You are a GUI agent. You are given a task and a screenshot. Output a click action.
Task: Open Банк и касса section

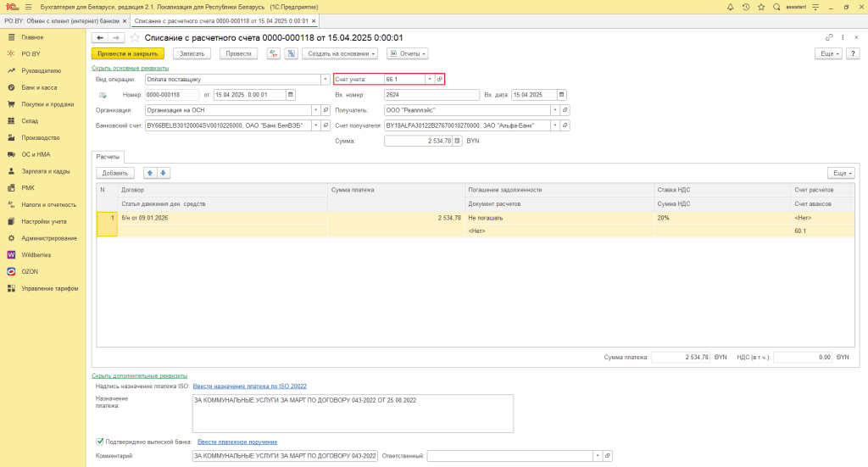39,87
